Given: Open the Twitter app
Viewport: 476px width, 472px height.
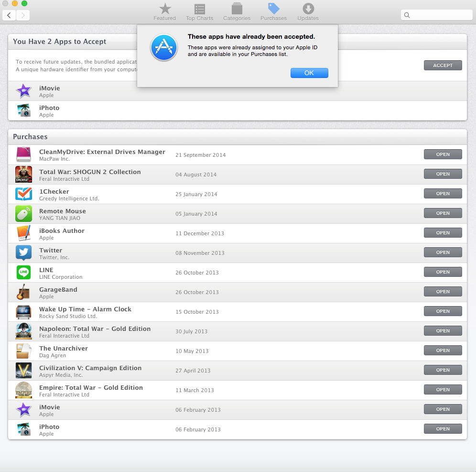Looking at the screenshot, I should (443, 252).
